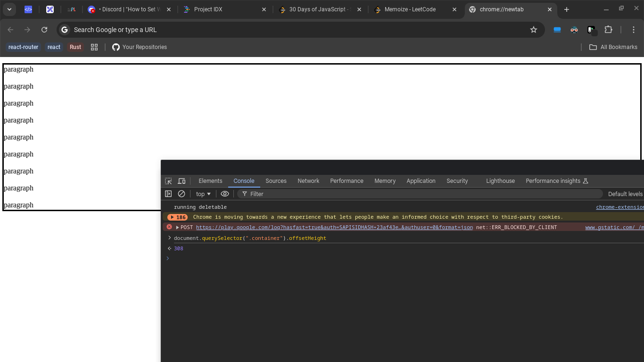Open the Network panel
This screenshot has height=362, width=644.
click(308, 181)
